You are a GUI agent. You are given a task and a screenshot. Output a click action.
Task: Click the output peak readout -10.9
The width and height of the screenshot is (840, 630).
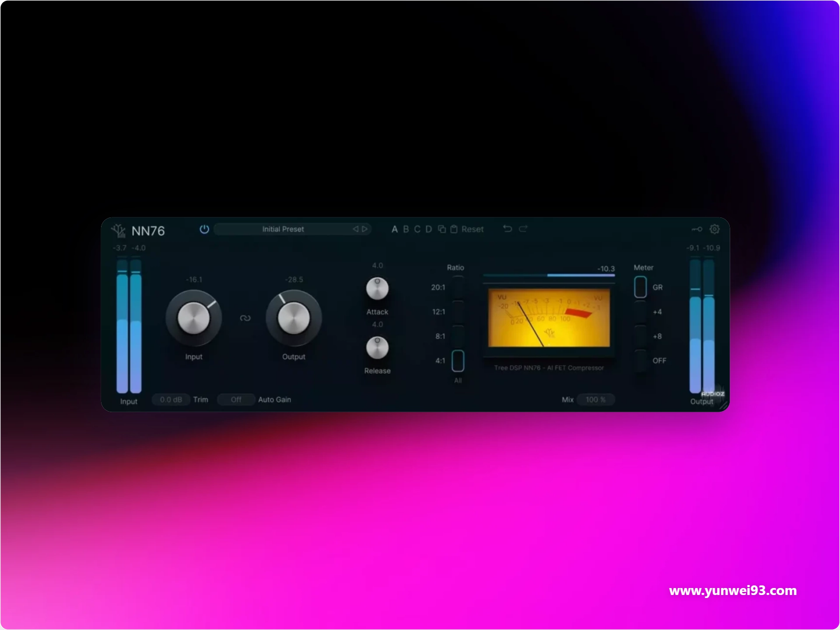point(712,248)
